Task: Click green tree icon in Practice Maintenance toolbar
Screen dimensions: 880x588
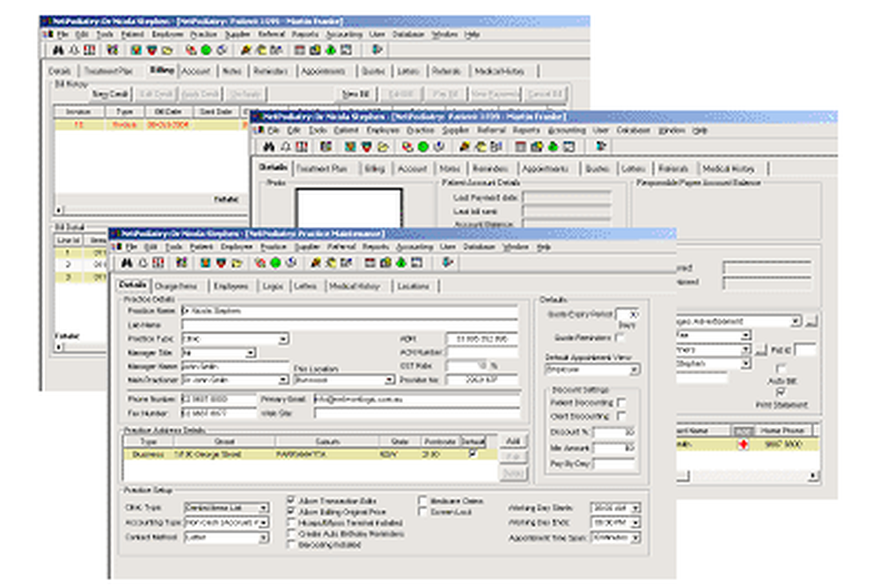Action: [x=401, y=263]
